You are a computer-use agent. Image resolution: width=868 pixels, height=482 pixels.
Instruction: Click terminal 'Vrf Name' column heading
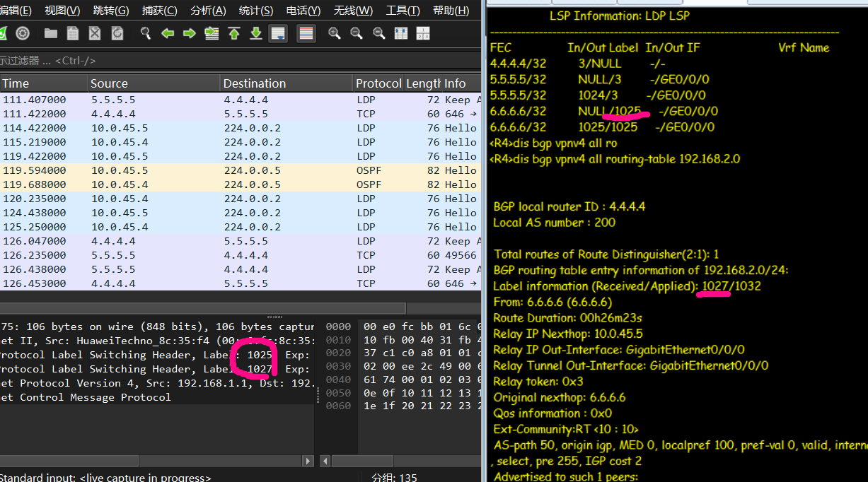tap(804, 47)
